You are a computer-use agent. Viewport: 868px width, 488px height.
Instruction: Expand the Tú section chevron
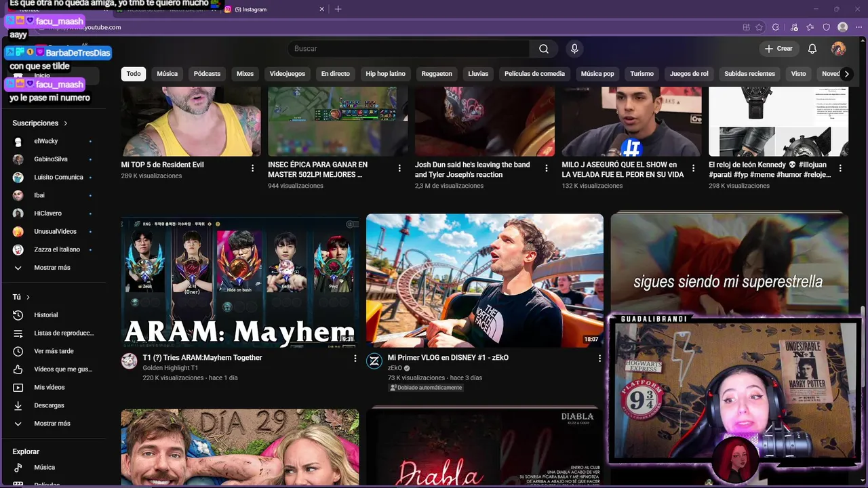[28, 297]
